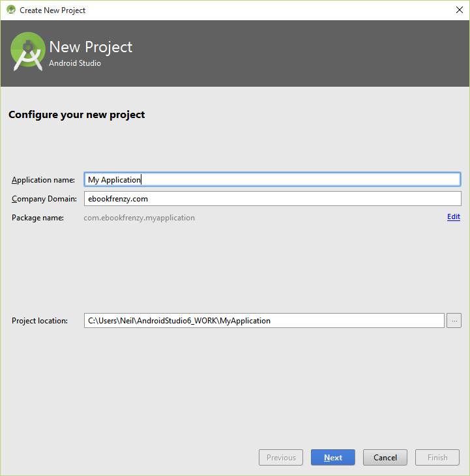Click the 'Configure your new project' heading
Image resolution: width=470 pixels, height=476 pixels.
pos(77,115)
